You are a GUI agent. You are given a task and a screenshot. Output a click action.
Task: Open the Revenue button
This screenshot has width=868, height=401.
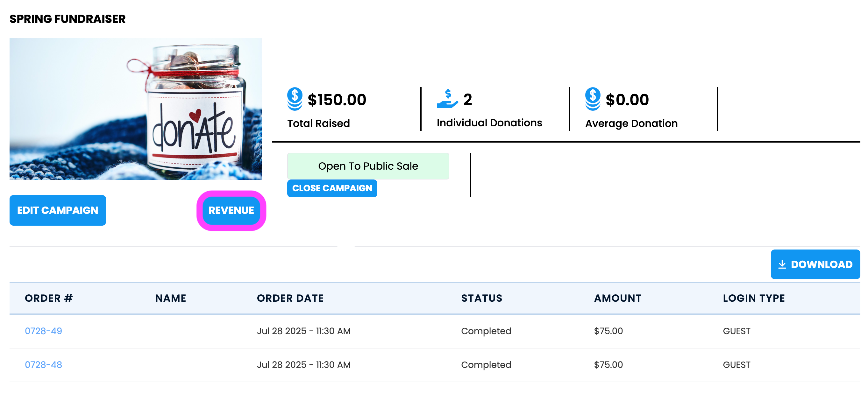(x=231, y=210)
